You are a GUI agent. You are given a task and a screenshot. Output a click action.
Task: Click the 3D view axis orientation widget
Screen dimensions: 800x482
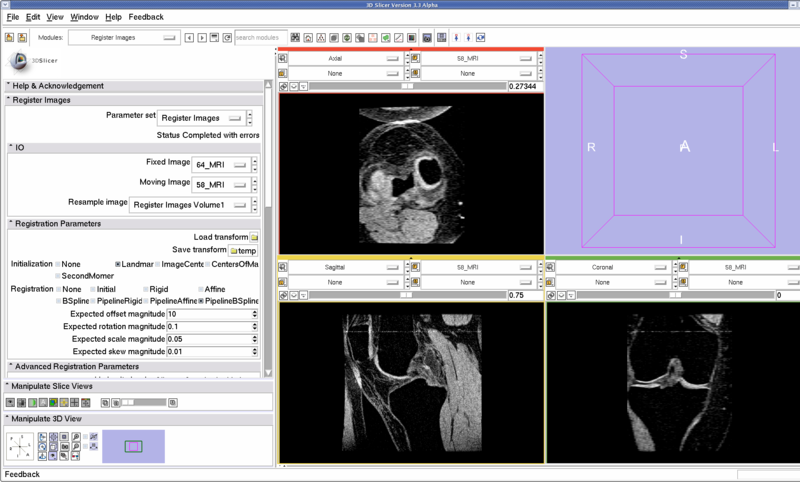(x=22, y=445)
